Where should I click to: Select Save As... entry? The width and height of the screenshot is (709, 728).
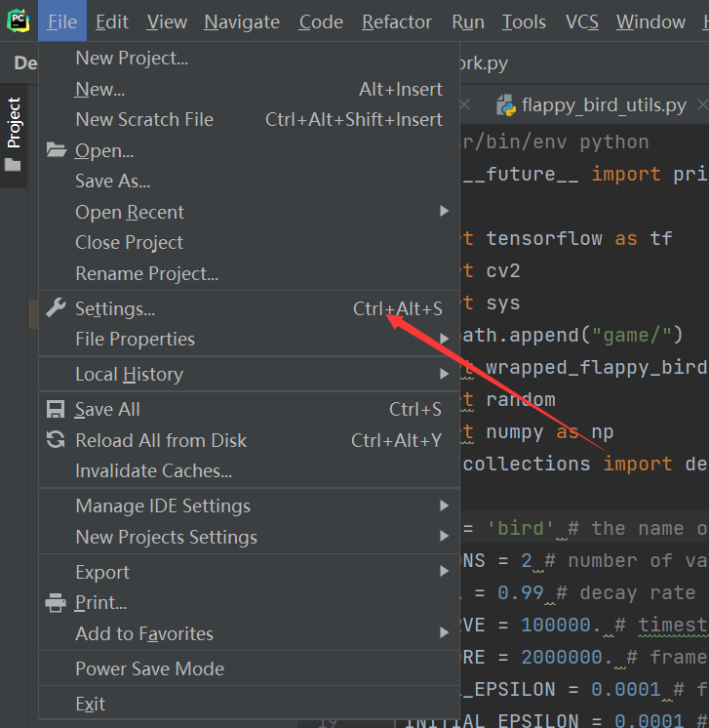tap(249, 181)
